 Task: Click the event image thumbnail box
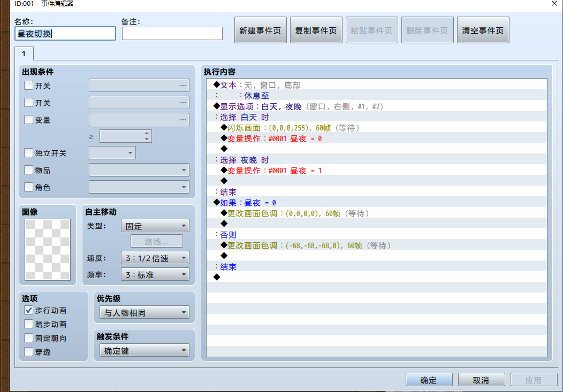[48, 250]
